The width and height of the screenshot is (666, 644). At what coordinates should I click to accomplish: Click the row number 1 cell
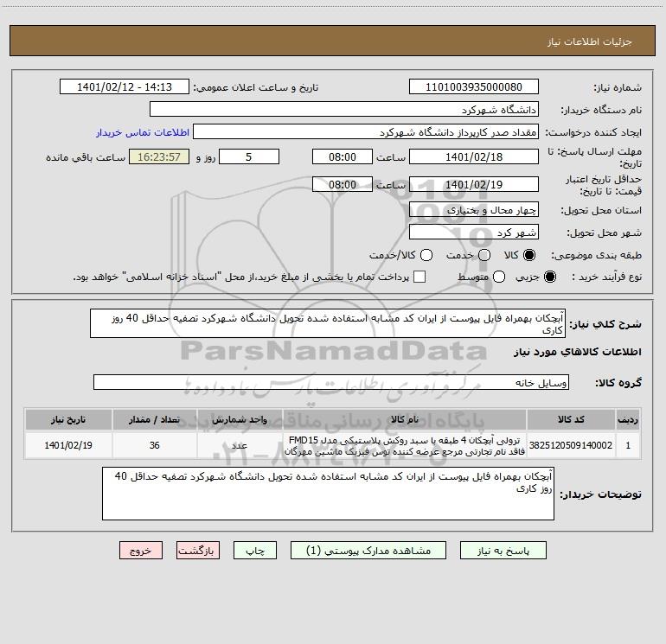(628, 445)
